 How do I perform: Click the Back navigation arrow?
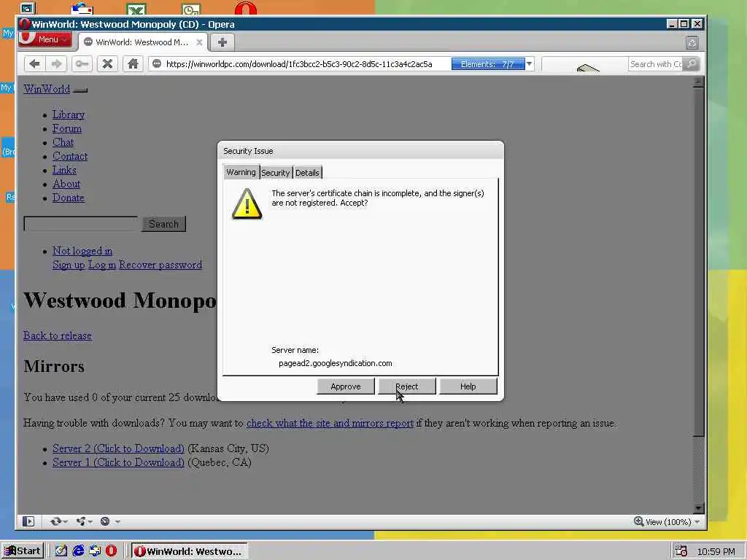[x=34, y=64]
